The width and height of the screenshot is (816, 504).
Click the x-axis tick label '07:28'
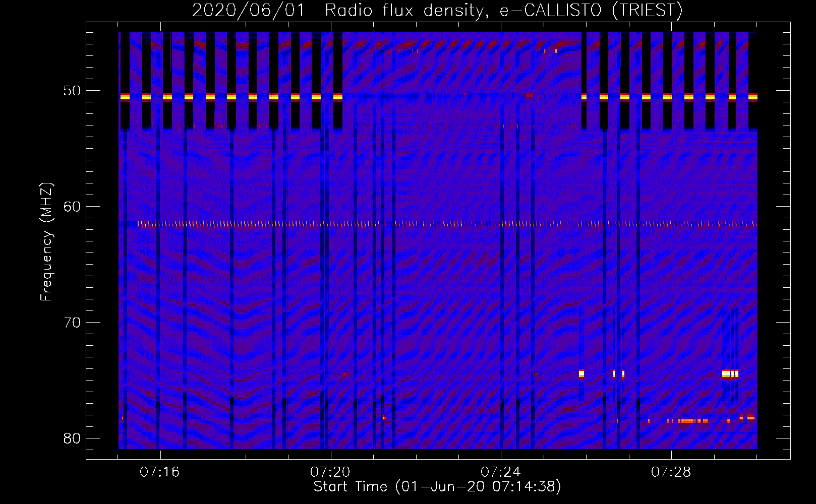[x=671, y=472]
